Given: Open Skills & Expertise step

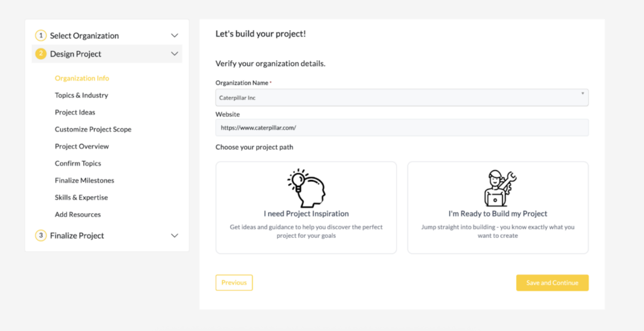Looking at the screenshot, I should click(x=81, y=198).
